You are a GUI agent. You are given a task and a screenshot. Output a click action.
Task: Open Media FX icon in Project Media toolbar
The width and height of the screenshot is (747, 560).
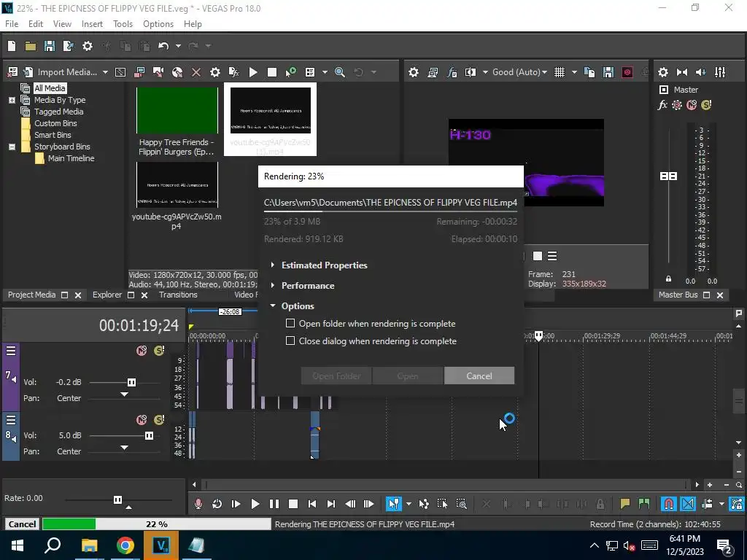pyautogui.click(x=234, y=72)
